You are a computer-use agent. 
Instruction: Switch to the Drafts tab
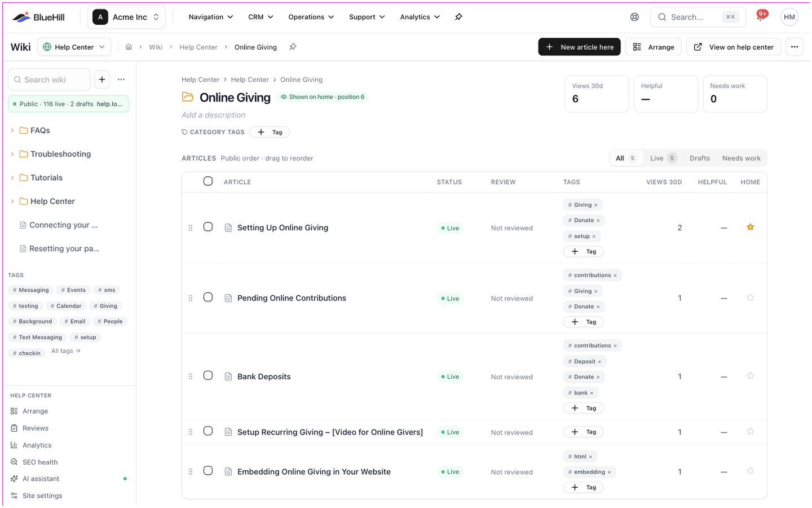700,158
